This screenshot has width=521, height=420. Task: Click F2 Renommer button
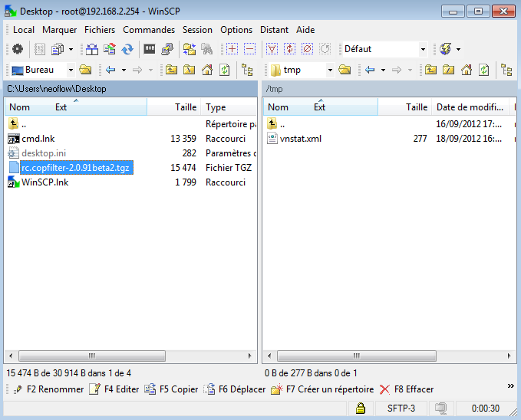(48, 389)
